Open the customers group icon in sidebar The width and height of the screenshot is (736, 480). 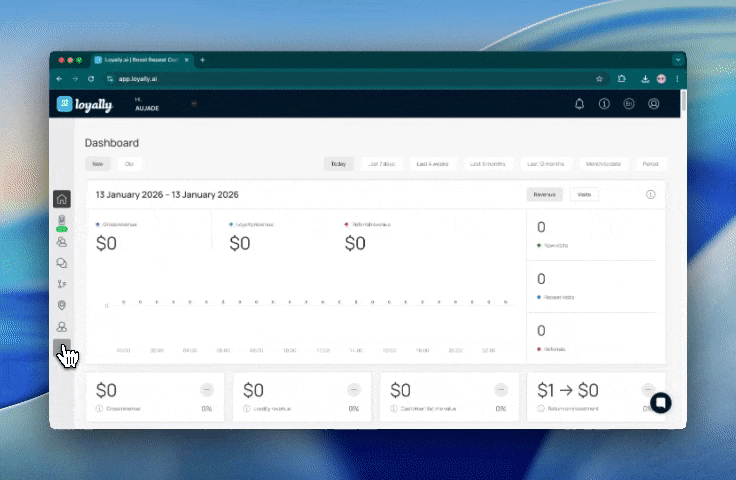tap(61, 242)
